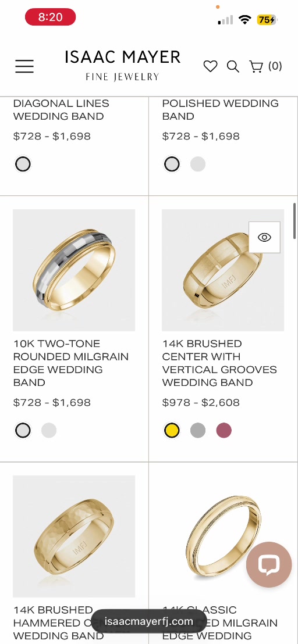The image size is (298, 644).
Task: Open 14K Brushed Center Vertical Grooves title
Action: 219,363
